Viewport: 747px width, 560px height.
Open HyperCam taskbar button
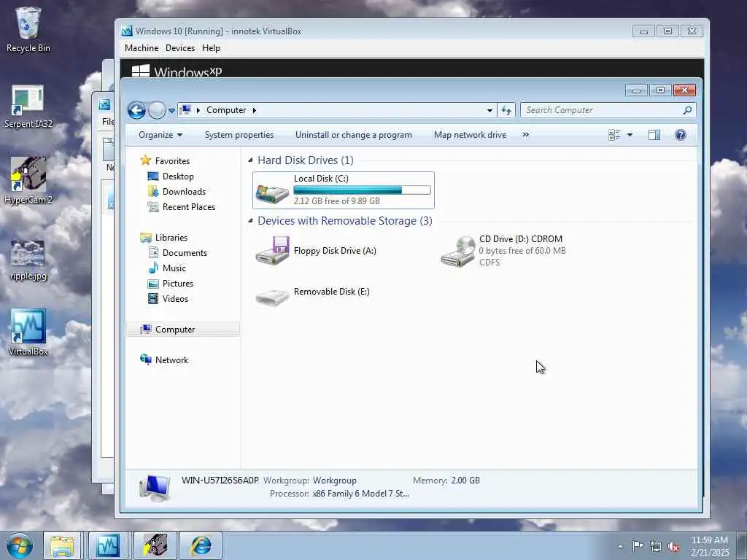point(155,545)
